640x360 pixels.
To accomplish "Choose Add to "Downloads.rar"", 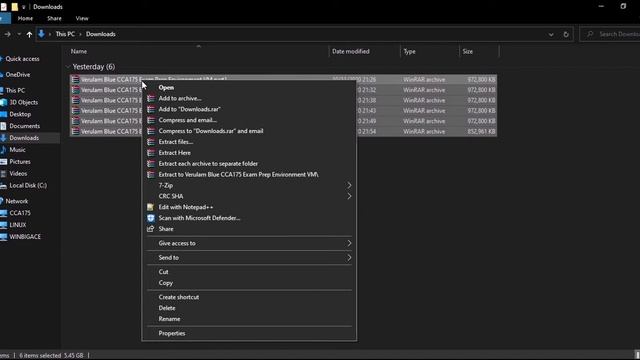I will pyautogui.click(x=189, y=109).
